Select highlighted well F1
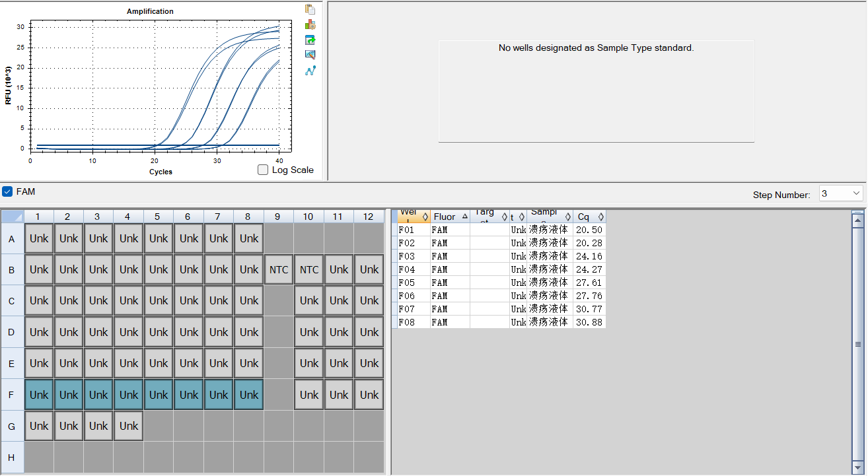The height and width of the screenshot is (476, 868). pyautogui.click(x=39, y=395)
